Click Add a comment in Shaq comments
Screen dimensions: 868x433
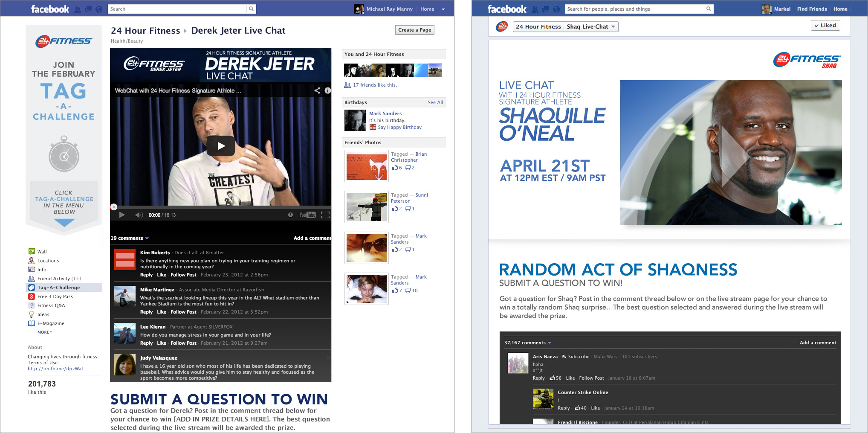[x=818, y=343]
